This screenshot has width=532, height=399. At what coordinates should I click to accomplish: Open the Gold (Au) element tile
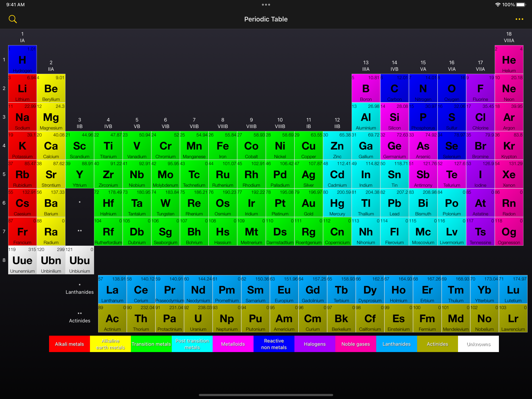coord(309,203)
